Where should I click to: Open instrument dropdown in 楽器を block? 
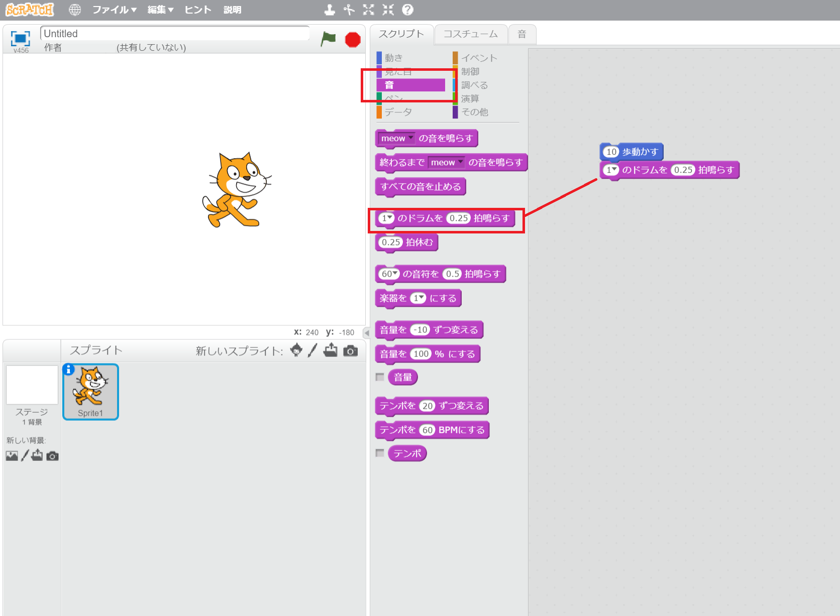pyautogui.click(x=418, y=298)
